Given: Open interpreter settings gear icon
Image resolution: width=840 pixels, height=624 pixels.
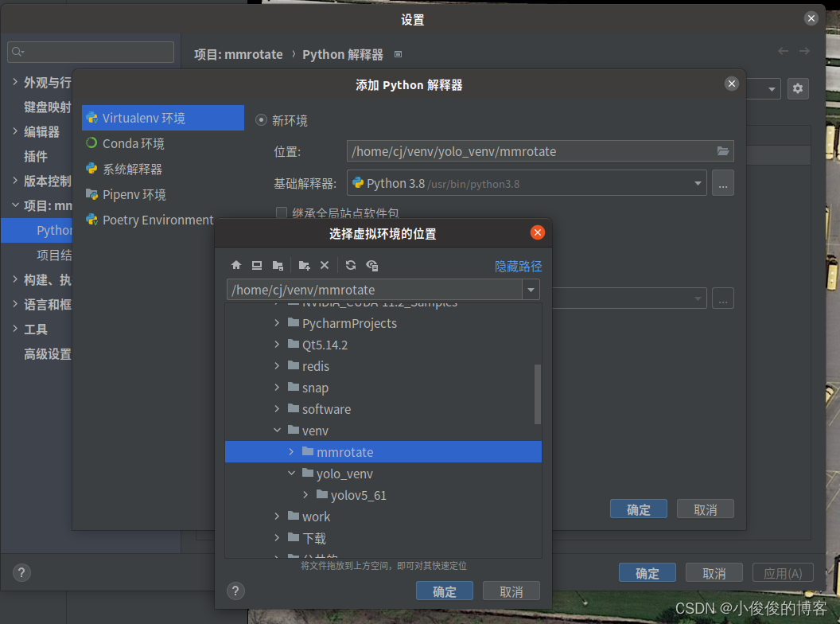Looking at the screenshot, I should [x=798, y=88].
